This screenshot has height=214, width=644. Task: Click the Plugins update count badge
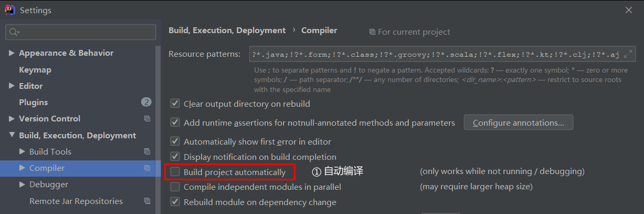[x=146, y=102]
